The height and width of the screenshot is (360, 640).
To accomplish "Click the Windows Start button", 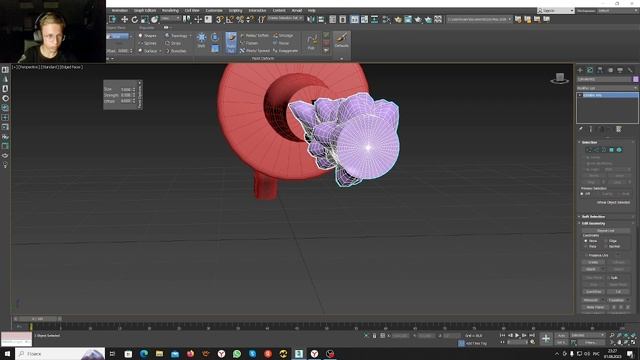I will point(7,354).
